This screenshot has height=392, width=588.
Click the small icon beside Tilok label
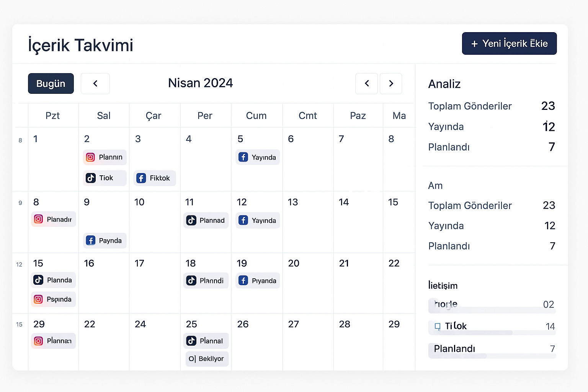[x=438, y=327]
